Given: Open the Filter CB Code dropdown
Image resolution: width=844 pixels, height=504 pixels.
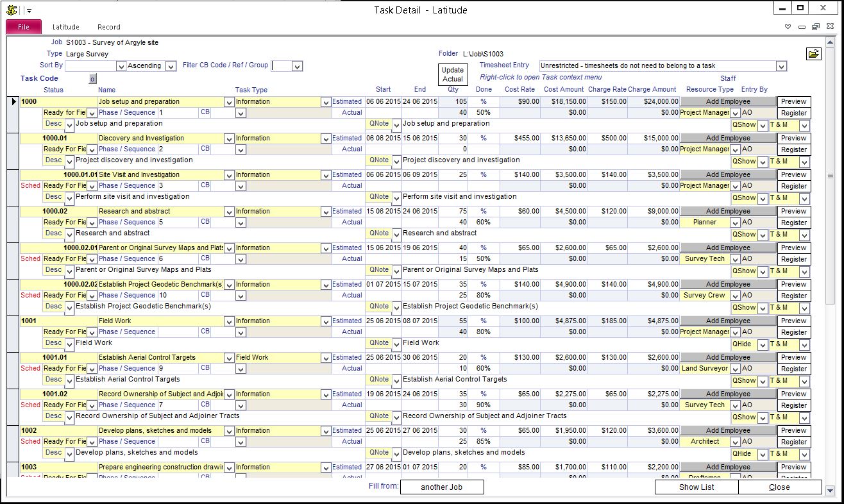Looking at the screenshot, I should click(296, 66).
